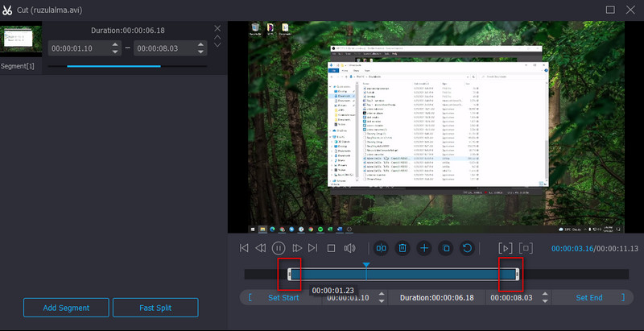Skip to the previous frame

pyautogui.click(x=261, y=248)
